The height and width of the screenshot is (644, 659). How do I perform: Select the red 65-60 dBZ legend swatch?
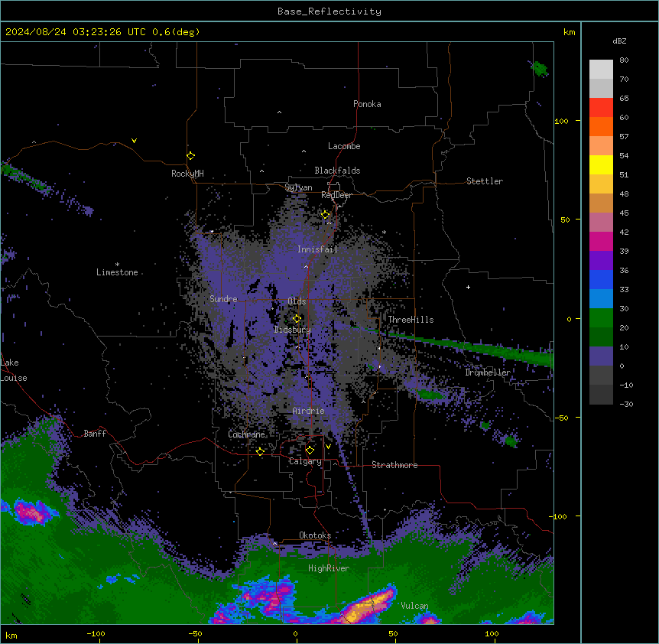(x=601, y=108)
